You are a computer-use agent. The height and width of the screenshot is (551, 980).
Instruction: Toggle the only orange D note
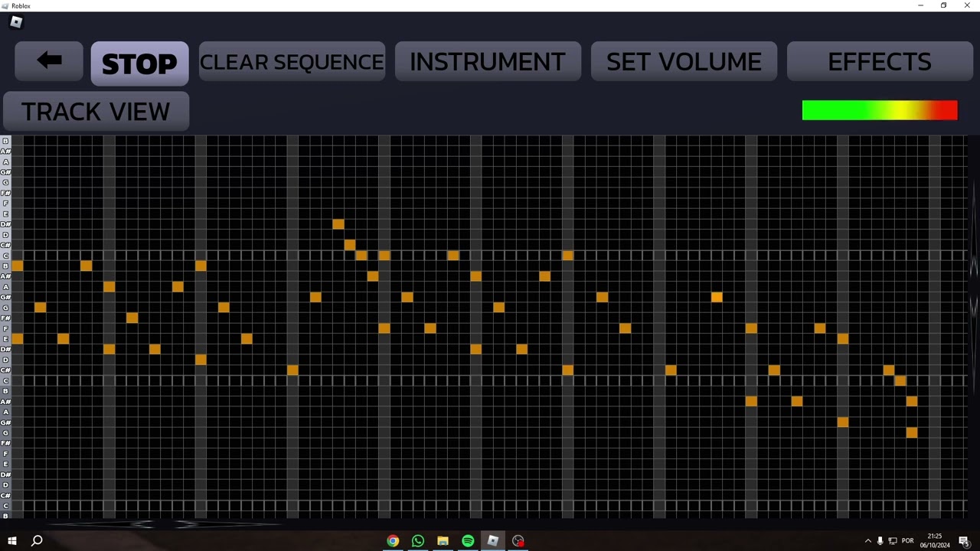201,360
